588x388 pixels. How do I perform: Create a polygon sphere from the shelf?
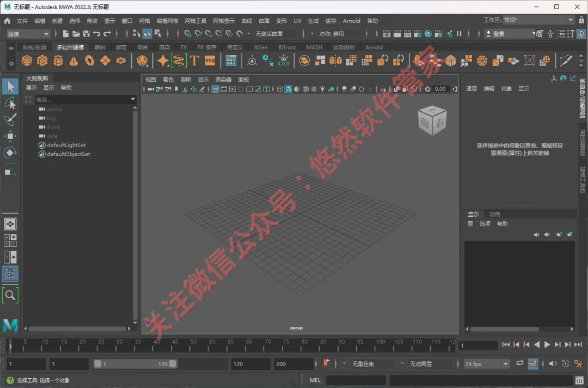[27, 60]
